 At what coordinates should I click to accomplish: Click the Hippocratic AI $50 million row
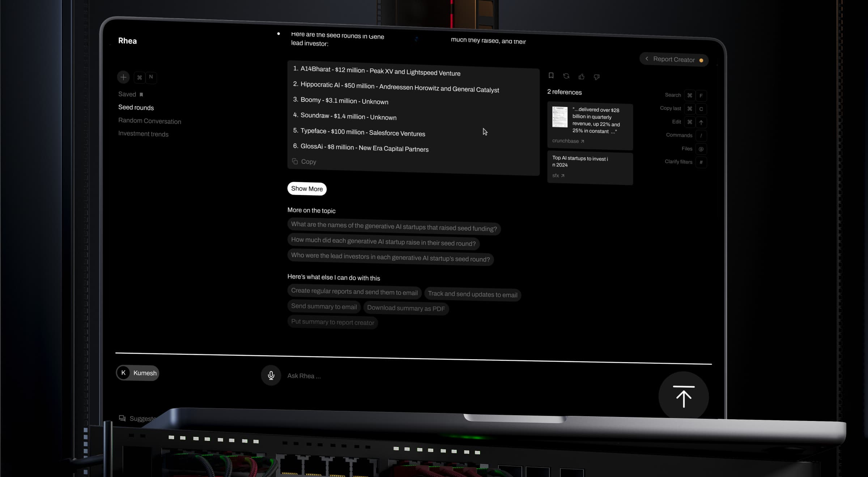point(396,87)
